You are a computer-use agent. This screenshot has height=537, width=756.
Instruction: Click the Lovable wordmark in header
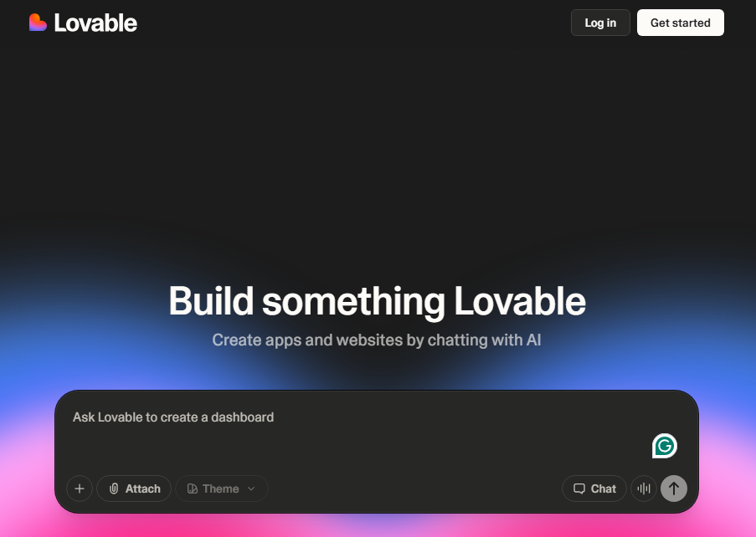point(95,23)
